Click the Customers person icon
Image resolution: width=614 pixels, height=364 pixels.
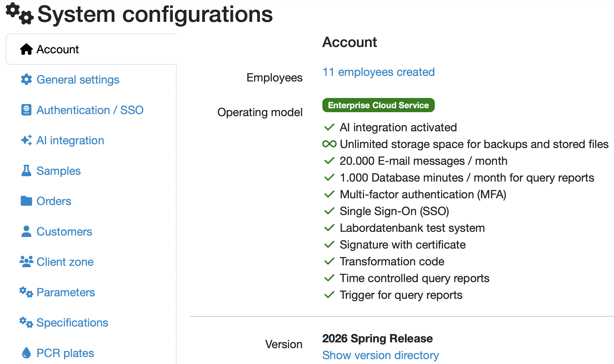26,231
